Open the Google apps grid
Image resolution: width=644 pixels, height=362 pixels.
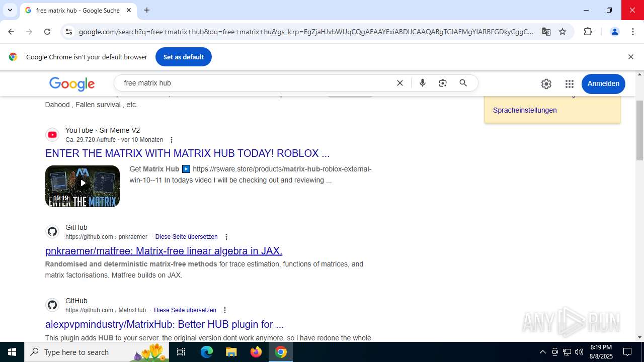[x=570, y=84]
